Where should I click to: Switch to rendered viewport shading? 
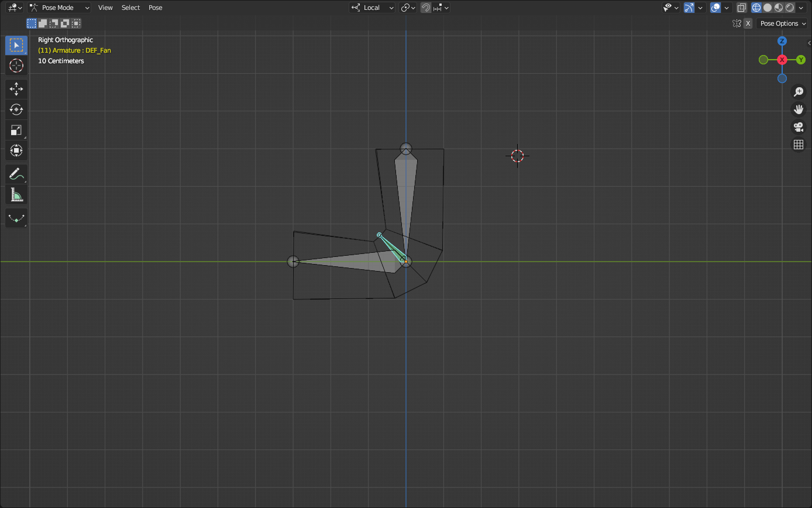[x=790, y=8]
